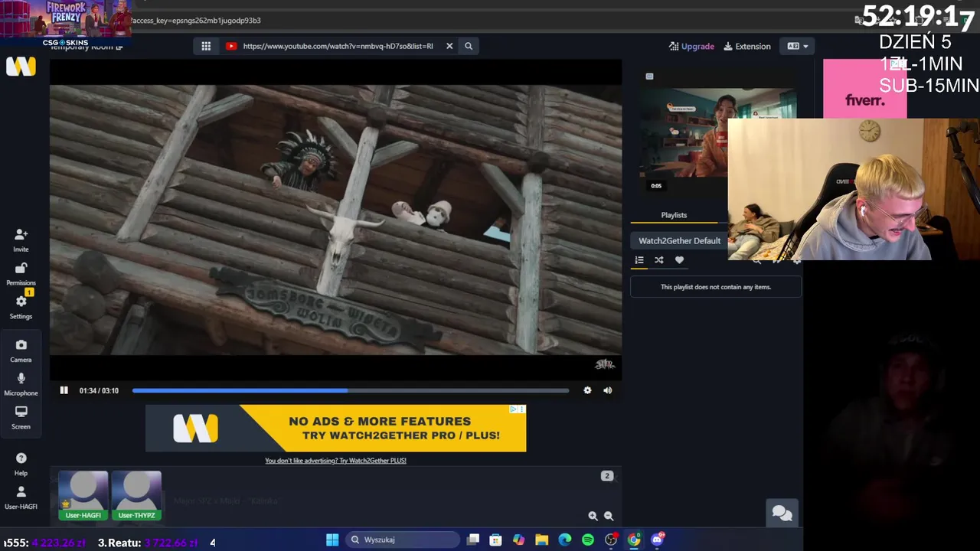Pause the video with the pause control
Viewport: 980px width, 551px height.
(x=64, y=390)
